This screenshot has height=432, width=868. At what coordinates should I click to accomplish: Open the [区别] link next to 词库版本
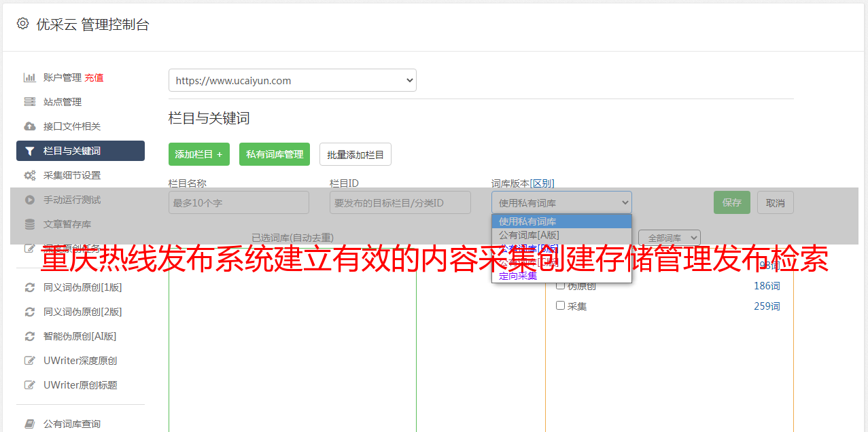coord(542,183)
